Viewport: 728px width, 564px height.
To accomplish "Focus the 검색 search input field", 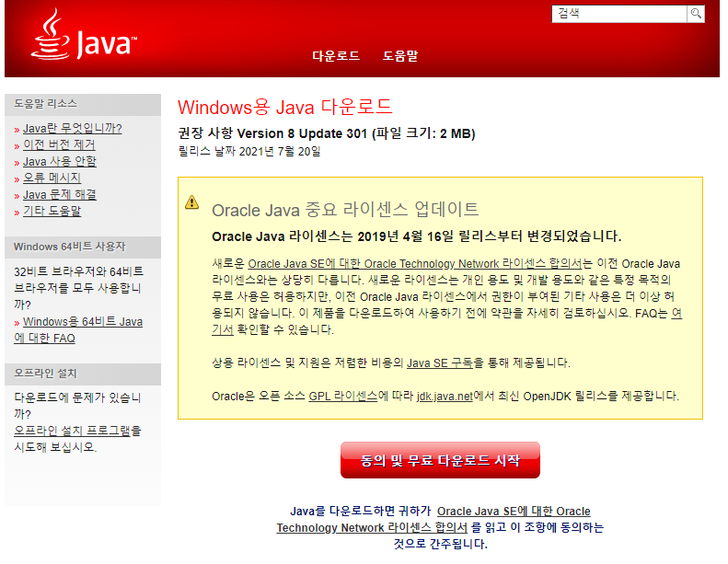I will (x=619, y=14).
